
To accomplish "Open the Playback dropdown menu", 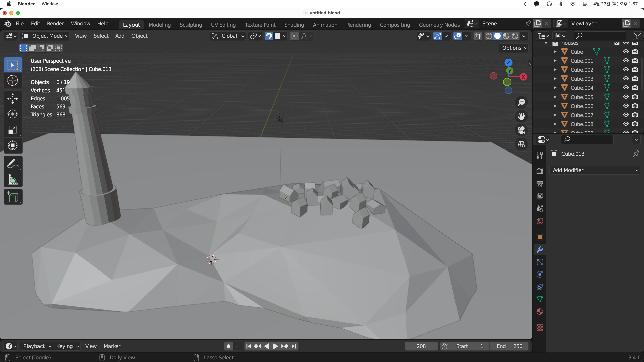I will pos(37,346).
